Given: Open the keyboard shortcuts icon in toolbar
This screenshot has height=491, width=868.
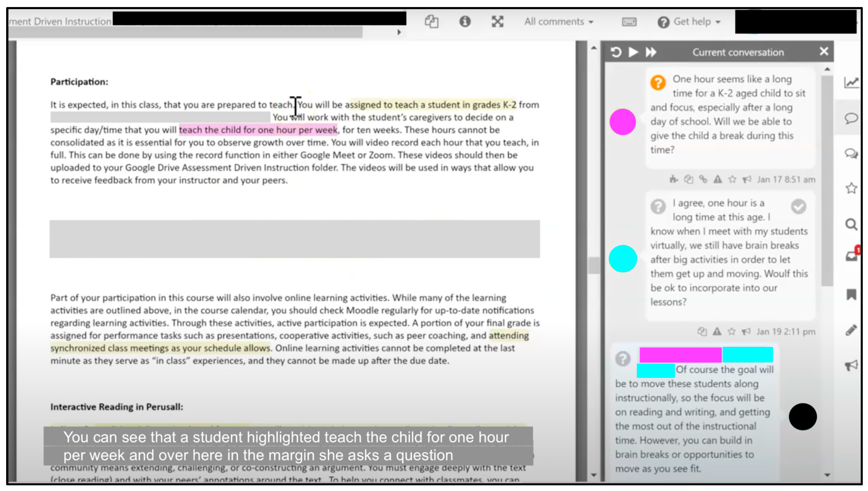Looking at the screenshot, I should (x=629, y=22).
